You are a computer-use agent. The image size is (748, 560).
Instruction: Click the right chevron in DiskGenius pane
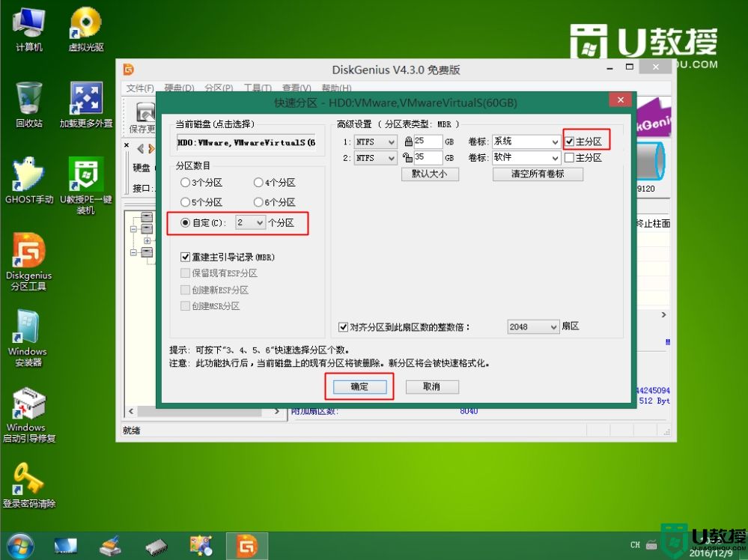pos(663,315)
